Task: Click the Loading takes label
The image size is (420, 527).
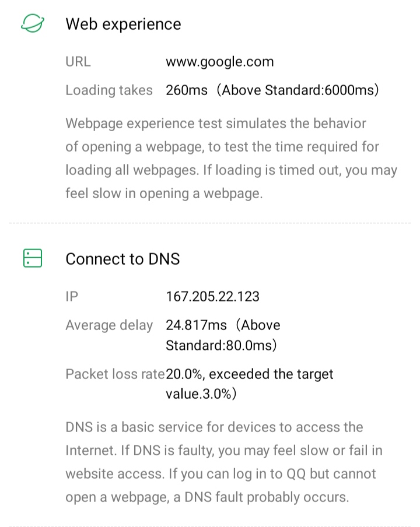Action: click(x=109, y=90)
